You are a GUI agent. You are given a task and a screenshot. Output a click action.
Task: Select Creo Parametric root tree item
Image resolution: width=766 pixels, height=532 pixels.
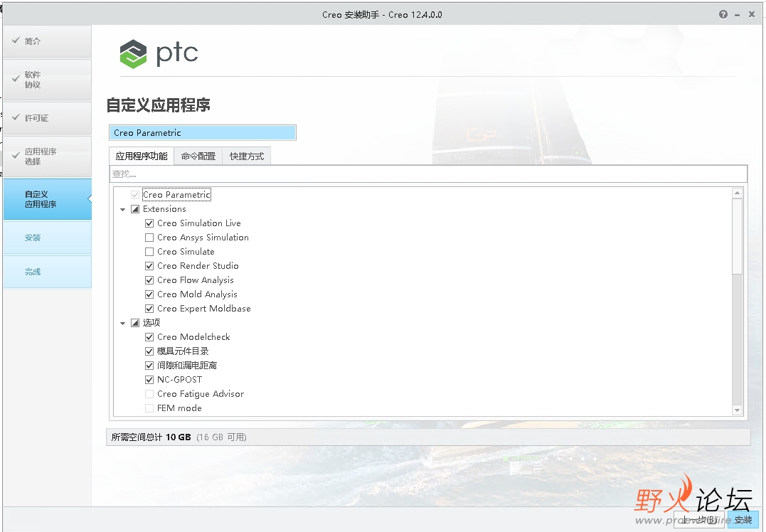coord(177,195)
